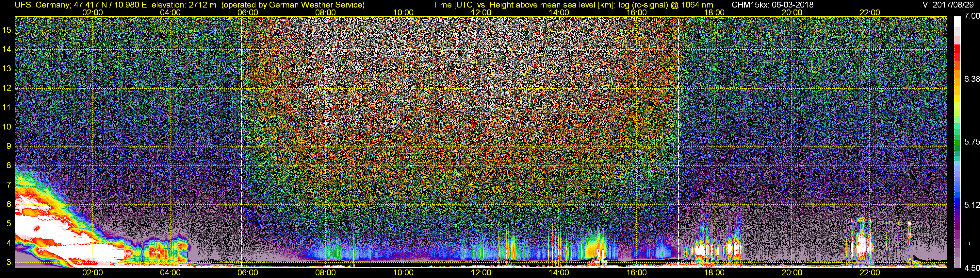980x278 pixels.
Task: Click the 06:00 label on bottom time axis
Action: pyautogui.click(x=248, y=273)
